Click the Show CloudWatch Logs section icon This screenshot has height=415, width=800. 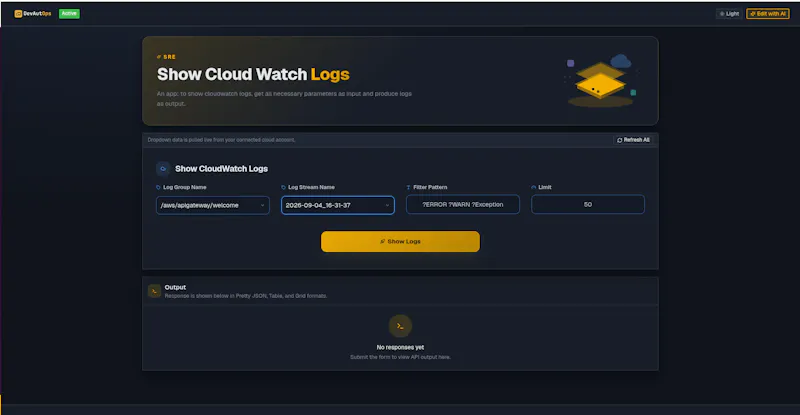[x=163, y=168]
